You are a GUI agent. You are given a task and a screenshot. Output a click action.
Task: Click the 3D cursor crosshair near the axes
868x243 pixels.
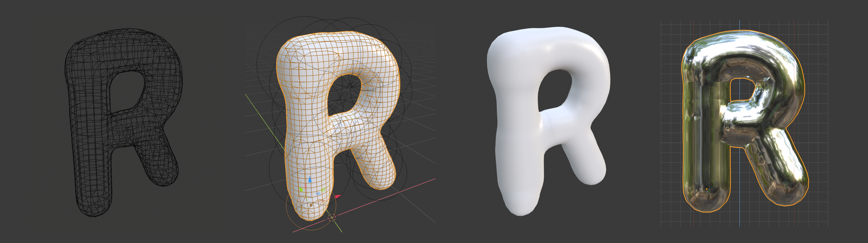point(332,217)
